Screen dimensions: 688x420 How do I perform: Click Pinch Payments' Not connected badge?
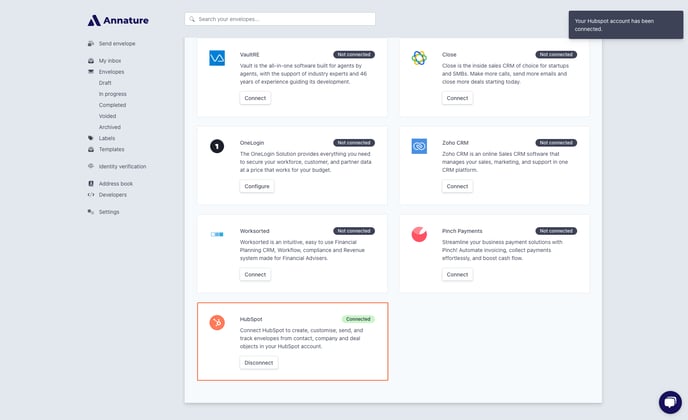tap(556, 231)
